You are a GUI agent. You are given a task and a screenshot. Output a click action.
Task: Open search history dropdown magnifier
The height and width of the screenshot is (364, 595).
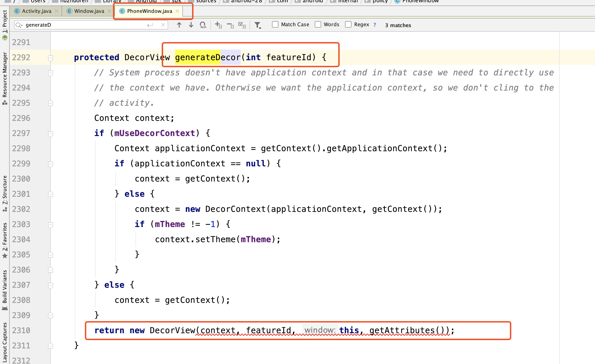(19, 25)
